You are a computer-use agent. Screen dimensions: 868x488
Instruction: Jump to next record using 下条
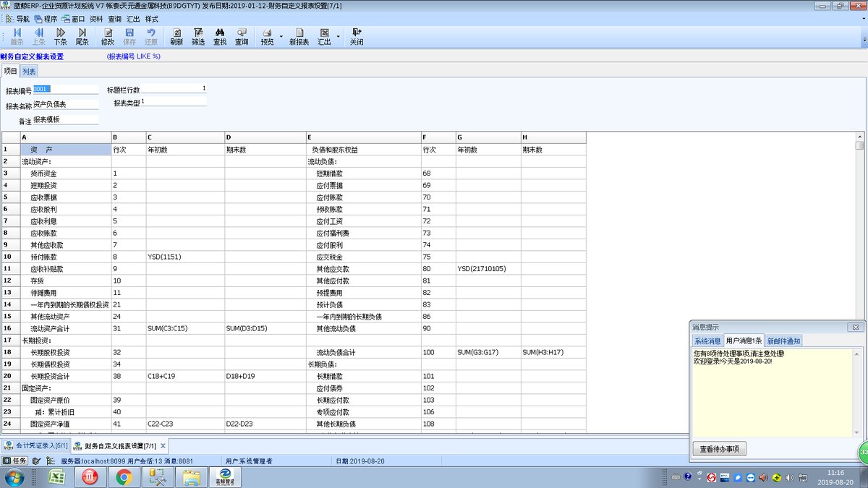tap(60, 37)
